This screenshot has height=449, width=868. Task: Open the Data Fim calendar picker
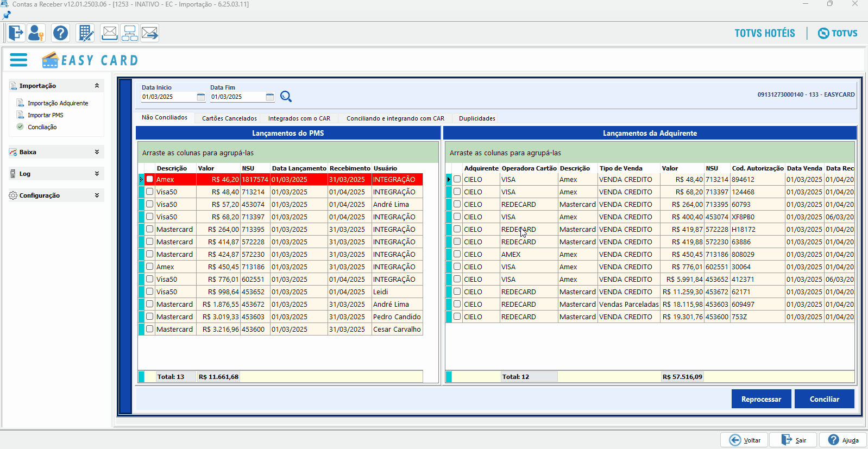[270, 97]
